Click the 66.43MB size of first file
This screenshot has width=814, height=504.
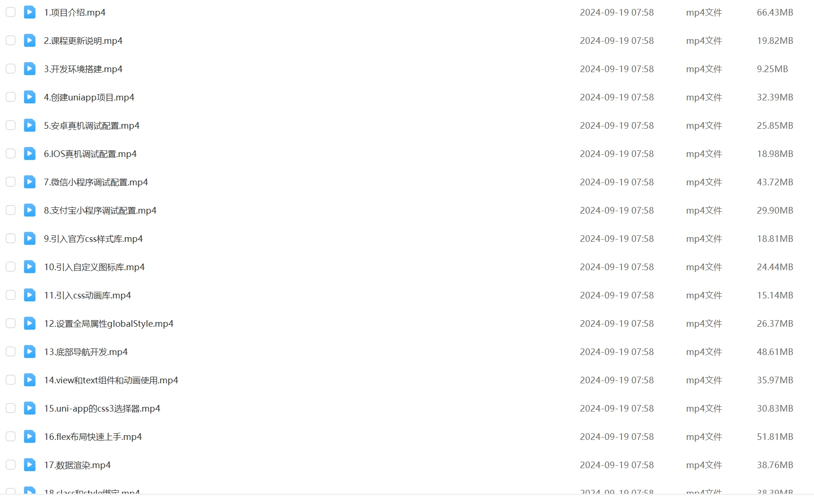(775, 12)
